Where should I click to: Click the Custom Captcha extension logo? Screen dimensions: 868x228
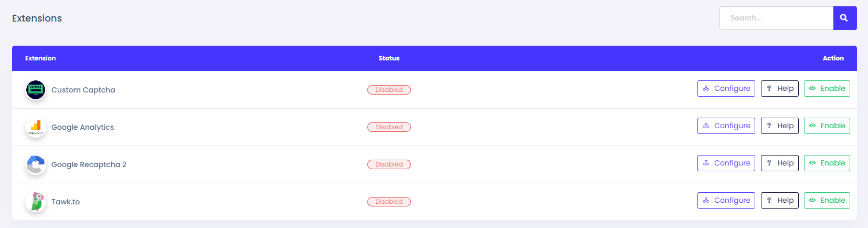tap(36, 90)
